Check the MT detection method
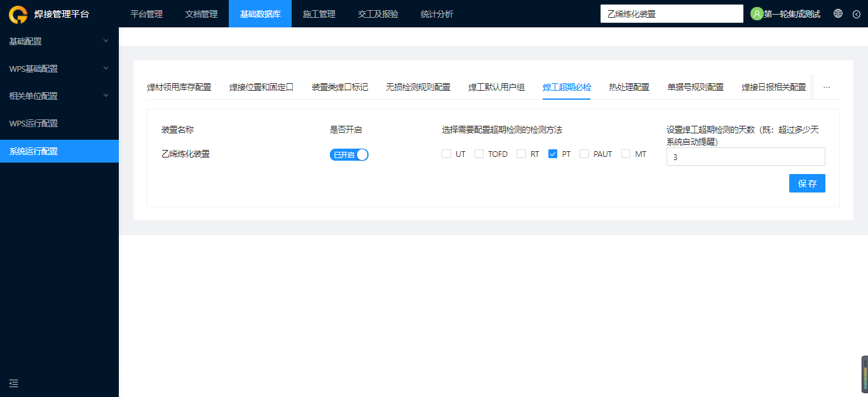Viewport: 868px width, 397px height. 626,154
